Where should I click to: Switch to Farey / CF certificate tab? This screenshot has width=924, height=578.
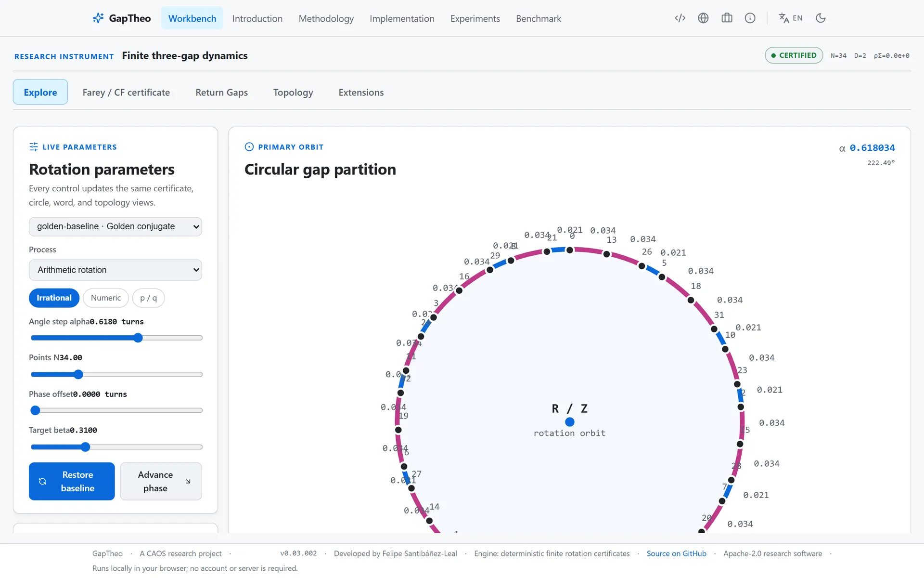[126, 92]
